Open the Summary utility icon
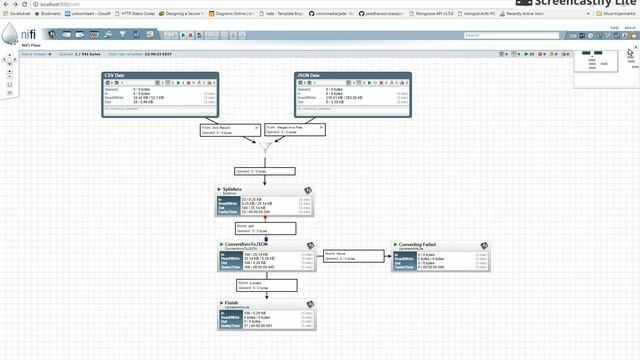 tap(573, 36)
